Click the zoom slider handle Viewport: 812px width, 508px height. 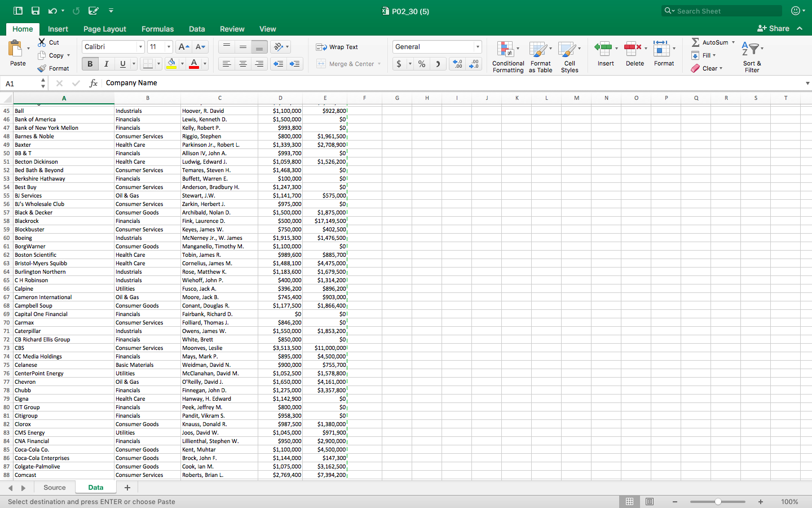pos(718,502)
